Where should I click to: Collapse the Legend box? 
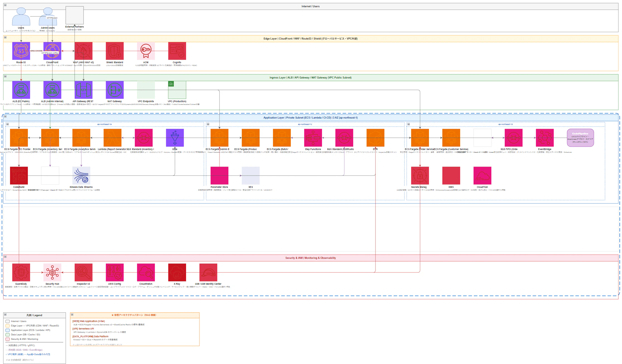(x=5, y=314)
